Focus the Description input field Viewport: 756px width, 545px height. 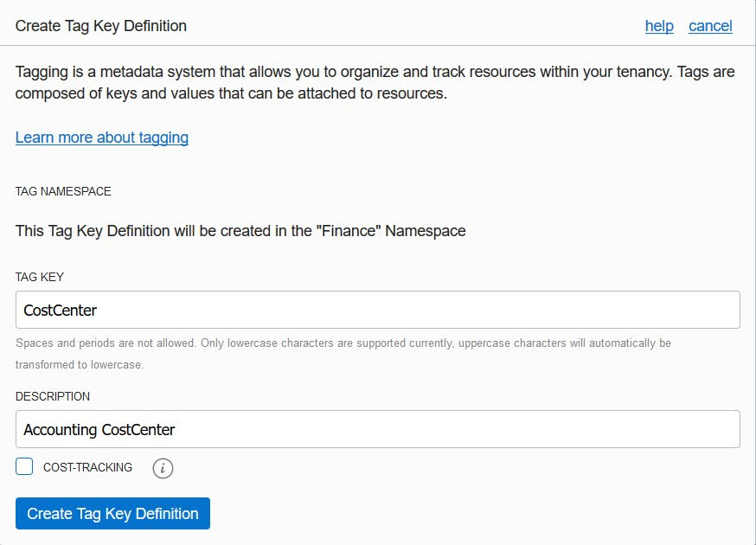coord(377,429)
